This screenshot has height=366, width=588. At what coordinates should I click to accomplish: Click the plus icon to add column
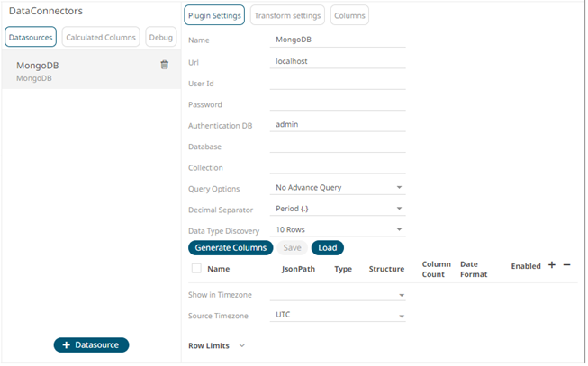[x=552, y=265]
